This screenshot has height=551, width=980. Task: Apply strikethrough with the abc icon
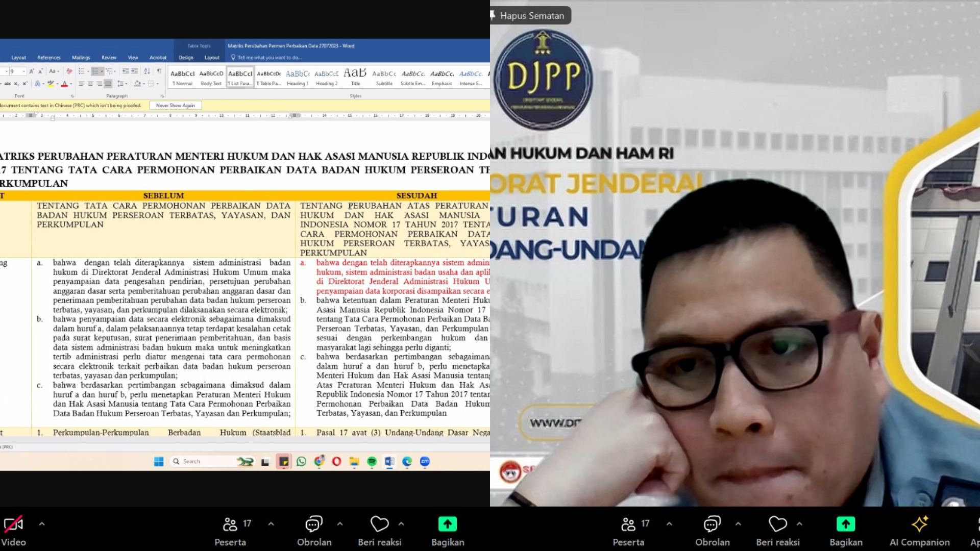tap(8, 84)
